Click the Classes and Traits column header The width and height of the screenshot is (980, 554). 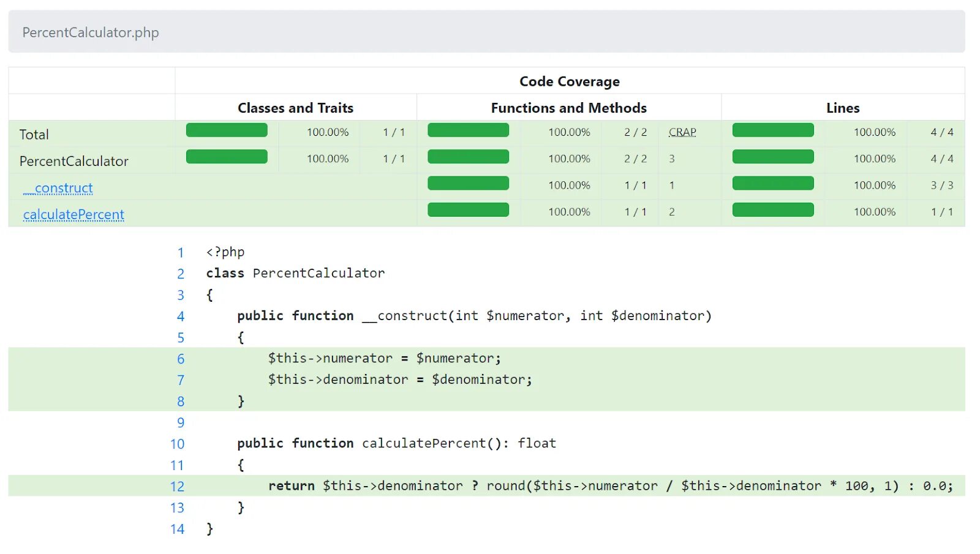click(x=295, y=108)
